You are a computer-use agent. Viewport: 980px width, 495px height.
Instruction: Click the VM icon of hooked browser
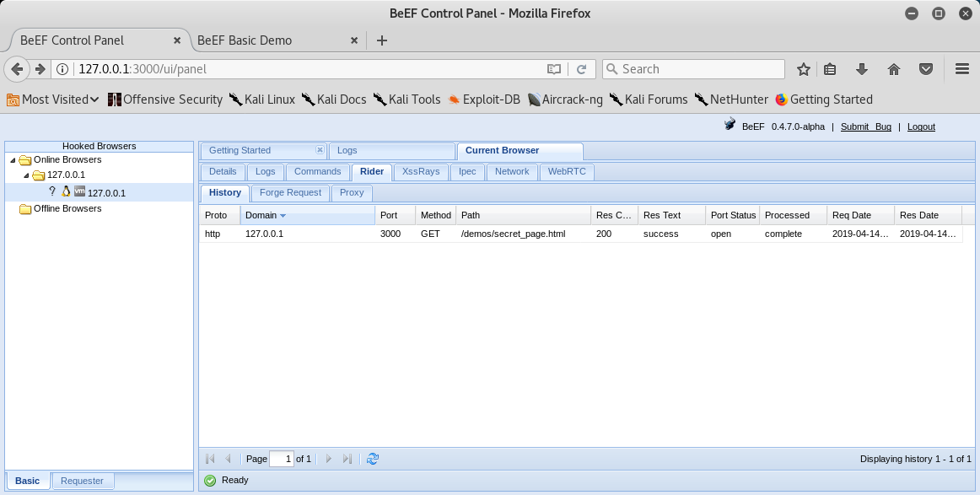pyautogui.click(x=79, y=191)
